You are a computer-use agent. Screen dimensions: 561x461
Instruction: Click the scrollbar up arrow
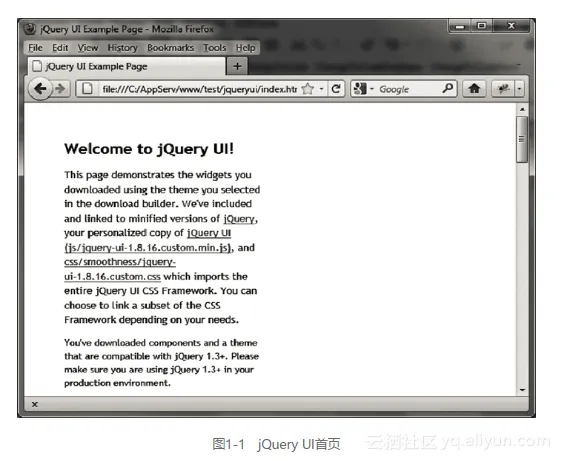(x=522, y=109)
